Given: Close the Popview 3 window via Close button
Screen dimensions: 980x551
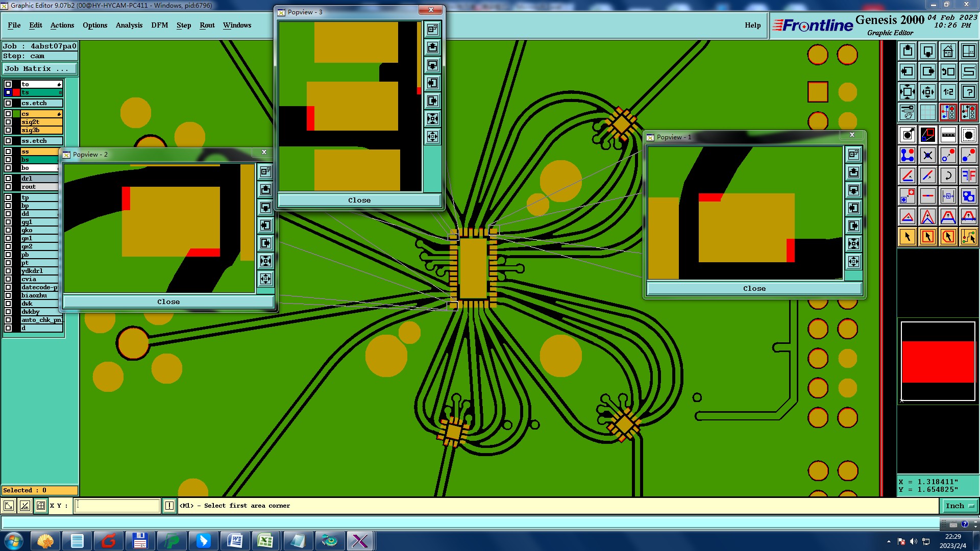Looking at the screenshot, I should point(359,200).
